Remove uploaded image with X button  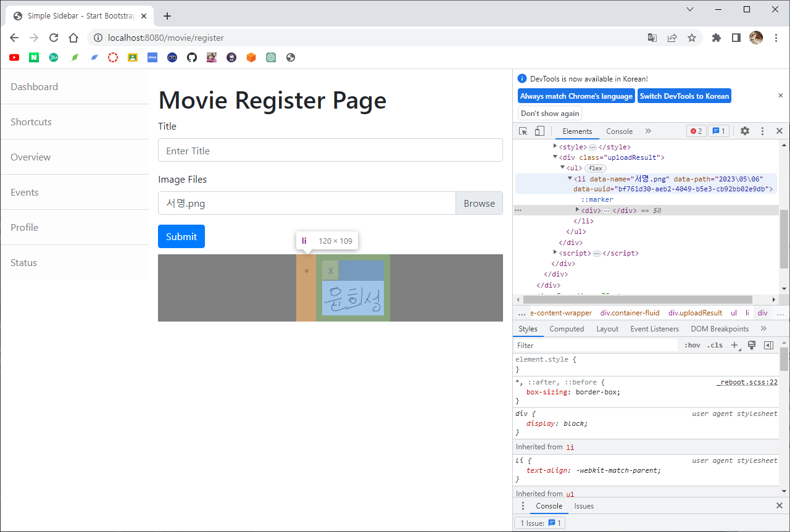(330, 270)
